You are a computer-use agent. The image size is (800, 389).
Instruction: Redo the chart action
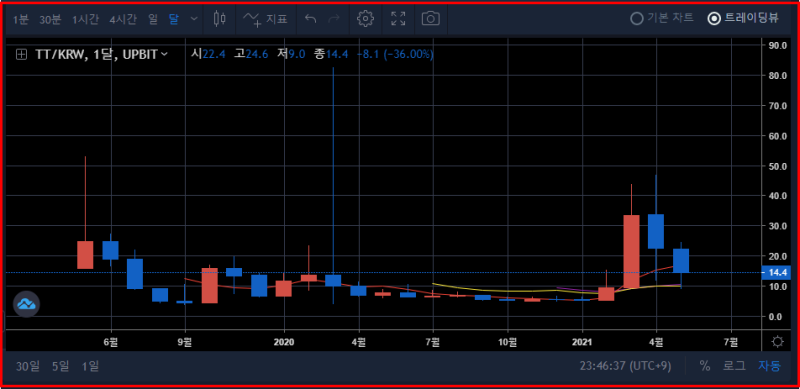pyautogui.click(x=334, y=19)
